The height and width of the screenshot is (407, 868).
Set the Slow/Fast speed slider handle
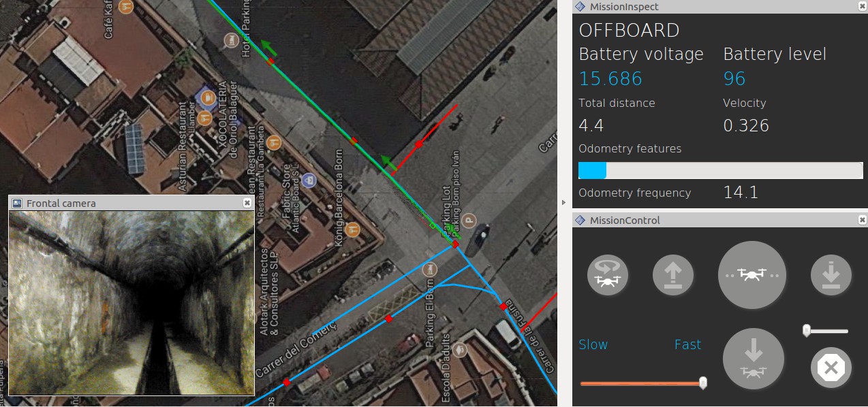pyautogui.click(x=703, y=383)
